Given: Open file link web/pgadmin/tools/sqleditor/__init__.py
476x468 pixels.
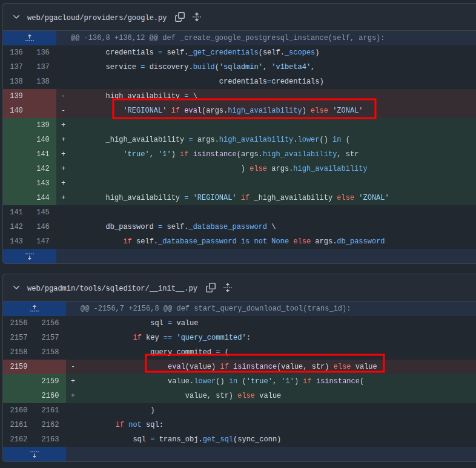Looking at the screenshot, I should tap(112, 288).
